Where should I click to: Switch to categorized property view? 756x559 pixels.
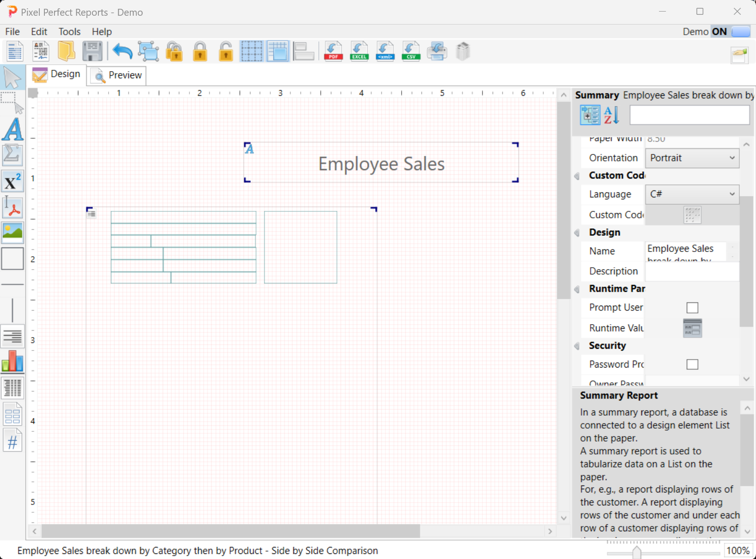click(x=590, y=115)
